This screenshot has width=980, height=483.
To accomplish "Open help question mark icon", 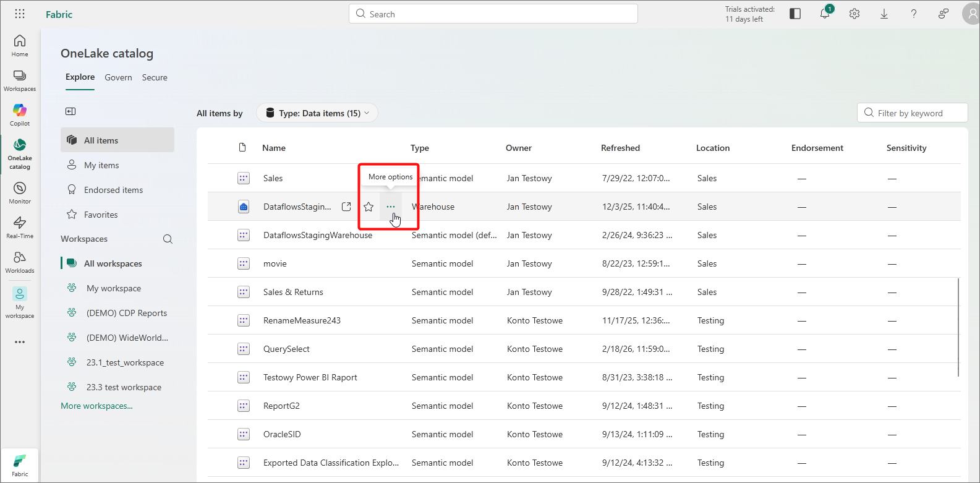I will coord(914,14).
